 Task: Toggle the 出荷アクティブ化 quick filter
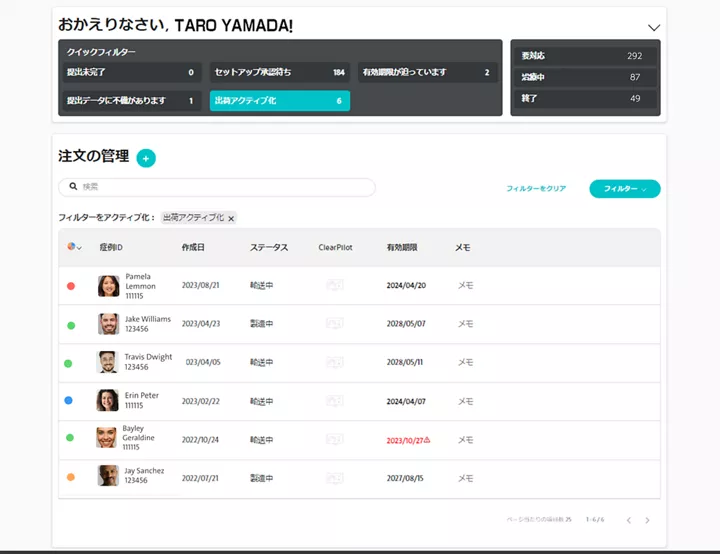279,101
